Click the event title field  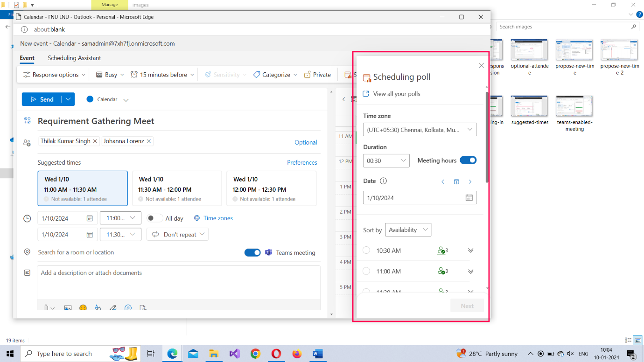pos(179,121)
